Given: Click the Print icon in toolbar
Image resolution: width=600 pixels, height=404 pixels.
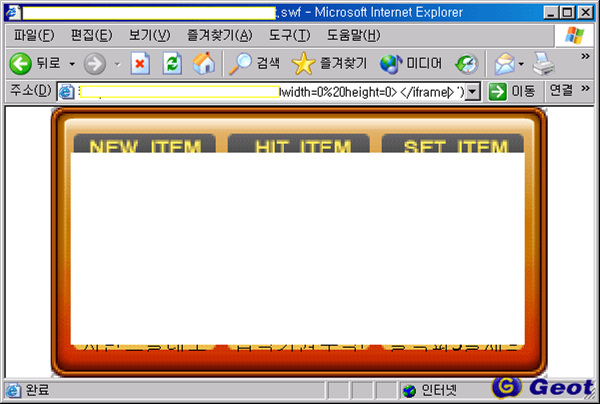Looking at the screenshot, I should (x=543, y=64).
